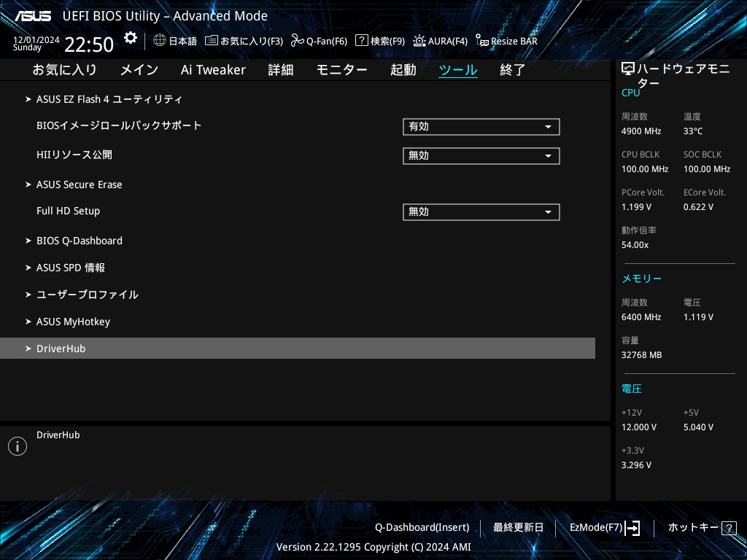Click CPU frequency value 4900 MHz
Screen dimensions: 747x560
coord(641,131)
